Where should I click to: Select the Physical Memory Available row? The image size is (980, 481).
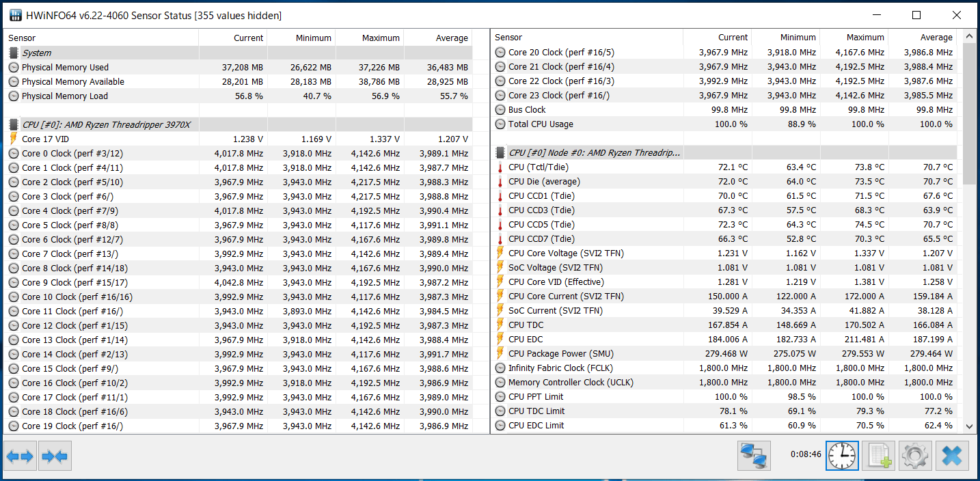[238, 81]
